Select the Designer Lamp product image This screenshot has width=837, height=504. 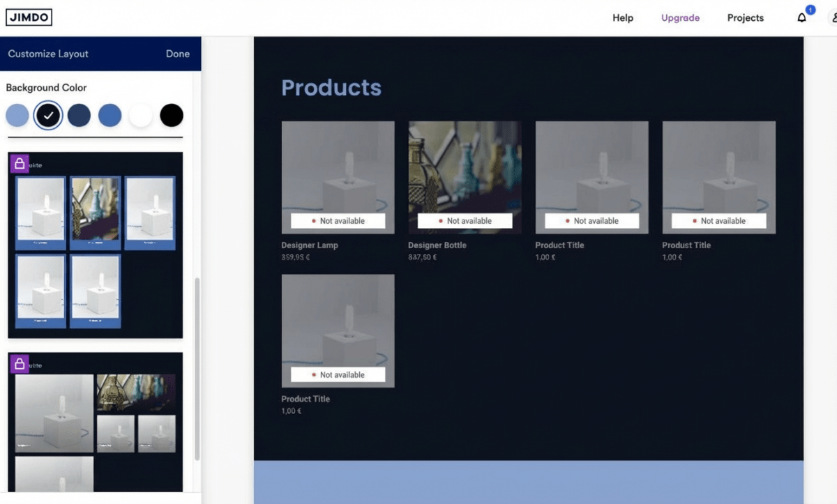click(338, 177)
